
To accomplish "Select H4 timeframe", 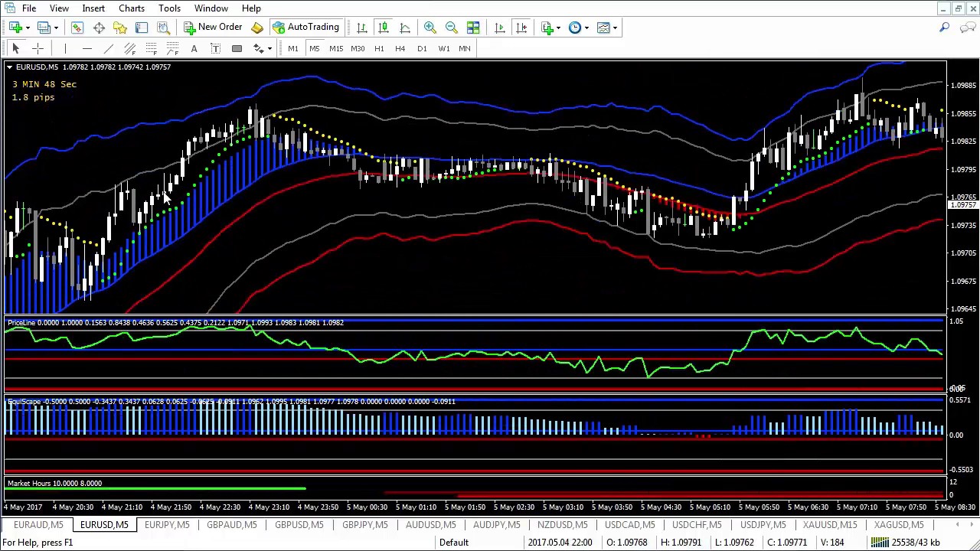I will point(400,48).
